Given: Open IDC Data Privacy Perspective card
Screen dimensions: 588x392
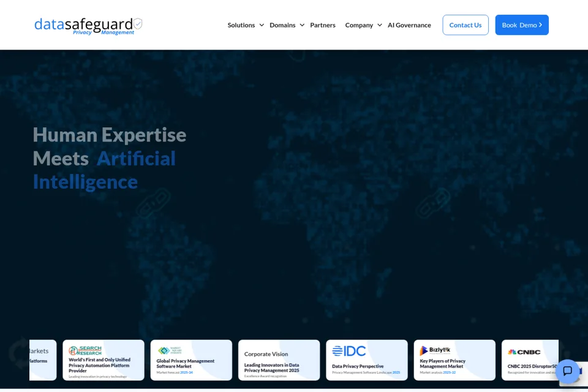Looking at the screenshot, I should pos(367,360).
